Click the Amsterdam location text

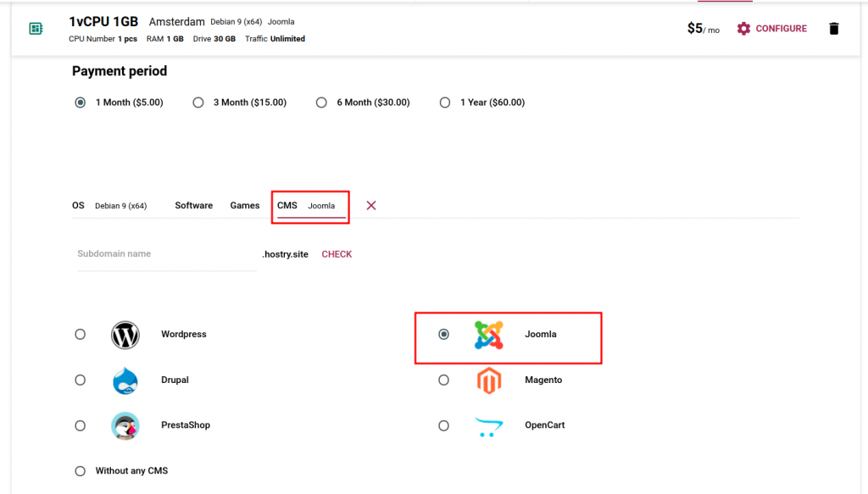coord(176,21)
